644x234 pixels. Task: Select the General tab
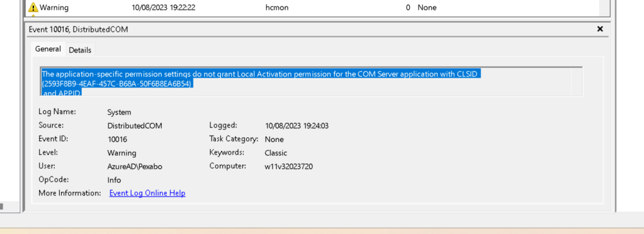click(x=48, y=49)
